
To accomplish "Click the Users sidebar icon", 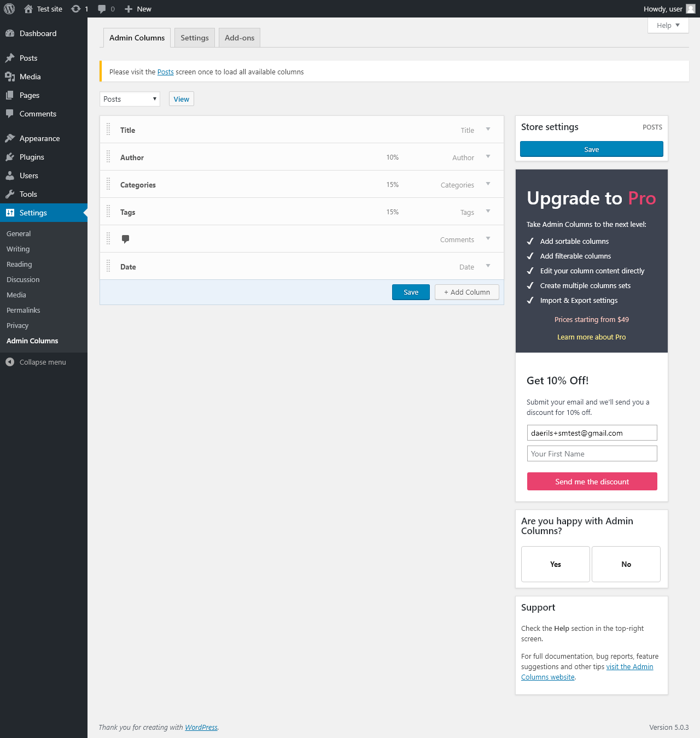I will click(x=10, y=175).
